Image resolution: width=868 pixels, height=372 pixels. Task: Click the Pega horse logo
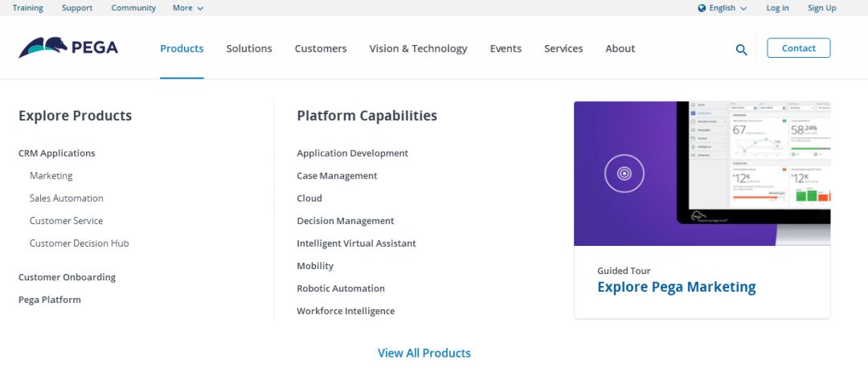pyautogui.click(x=42, y=47)
